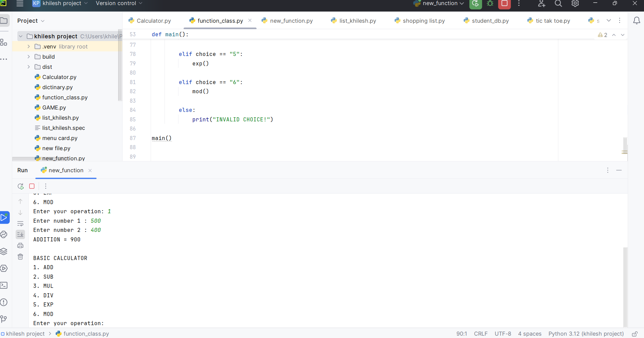Open Problems tool window icon
This screenshot has height=338, width=644.
click(x=4, y=302)
